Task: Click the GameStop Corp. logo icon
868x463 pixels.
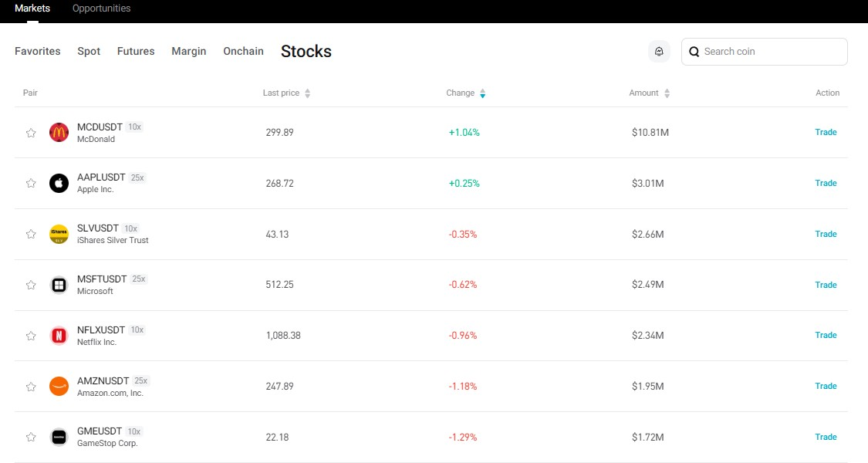Action: coord(59,437)
